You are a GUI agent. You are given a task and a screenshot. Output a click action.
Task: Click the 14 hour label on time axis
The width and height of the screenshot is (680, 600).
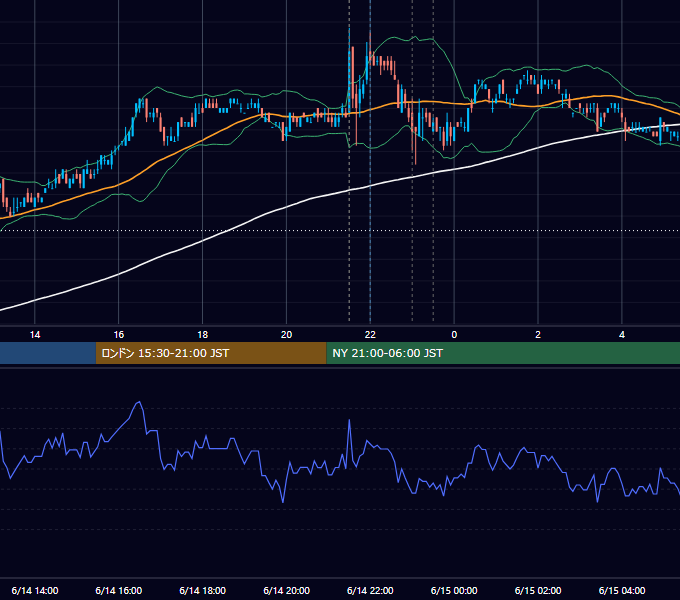tap(35, 335)
